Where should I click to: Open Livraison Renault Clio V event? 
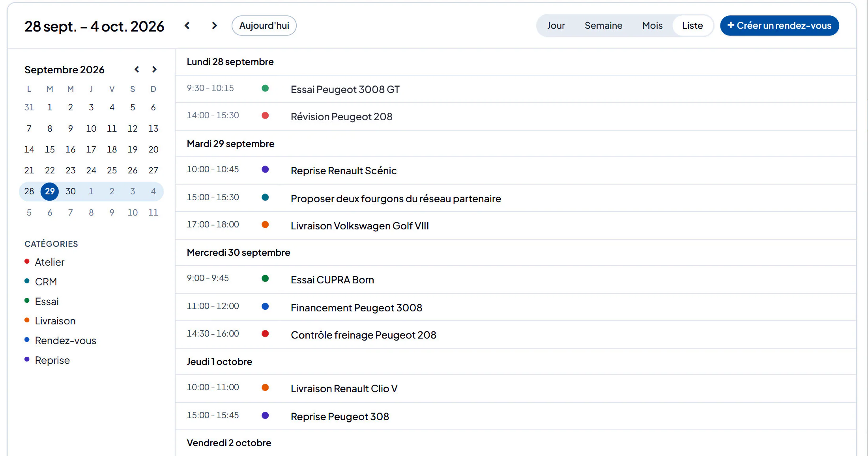click(x=516, y=389)
